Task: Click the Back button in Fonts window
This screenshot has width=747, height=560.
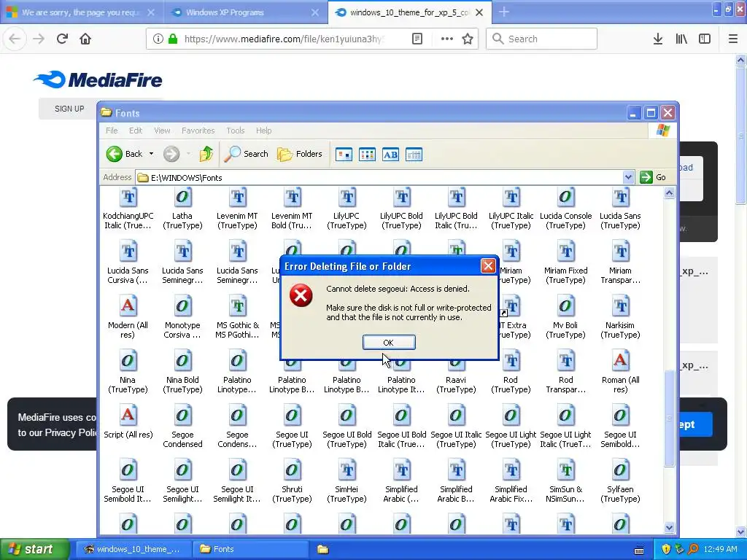Action: tap(125, 154)
